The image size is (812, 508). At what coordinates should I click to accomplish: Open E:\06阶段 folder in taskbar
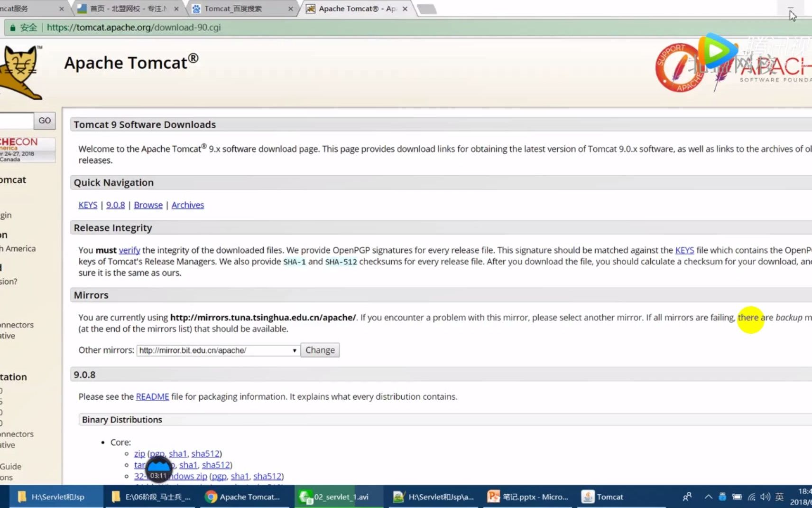pyautogui.click(x=152, y=497)
